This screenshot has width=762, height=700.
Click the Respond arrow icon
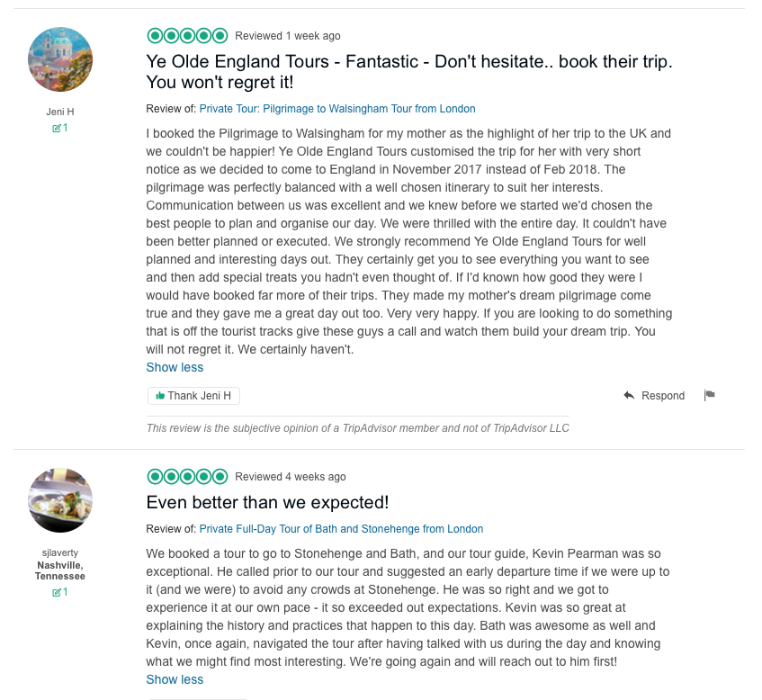[x=629, y=396]
